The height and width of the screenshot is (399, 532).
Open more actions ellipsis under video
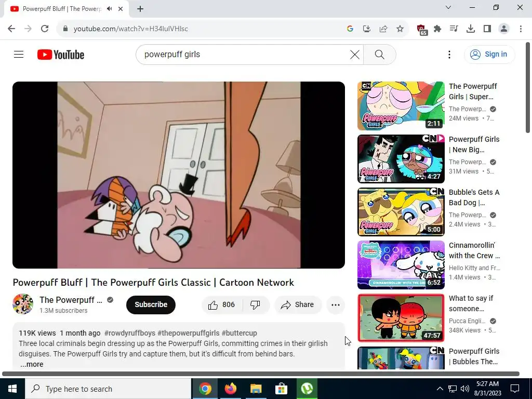335,304
